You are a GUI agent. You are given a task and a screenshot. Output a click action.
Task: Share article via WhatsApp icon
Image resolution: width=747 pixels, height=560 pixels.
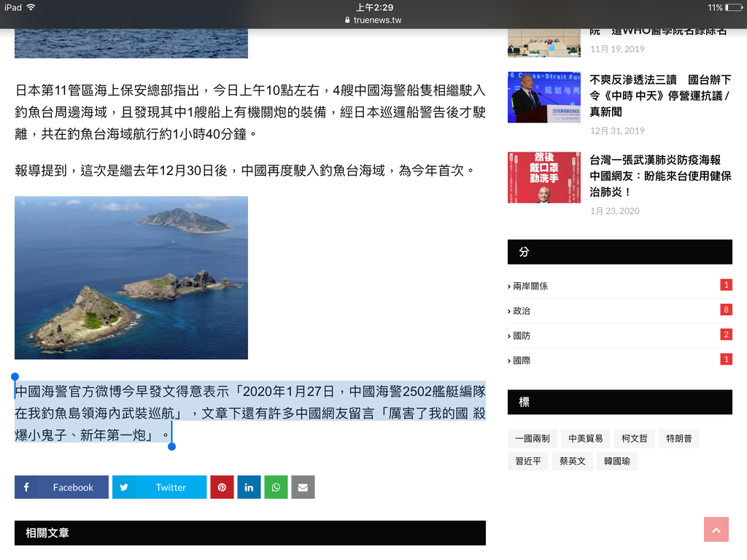click(276, 486)
